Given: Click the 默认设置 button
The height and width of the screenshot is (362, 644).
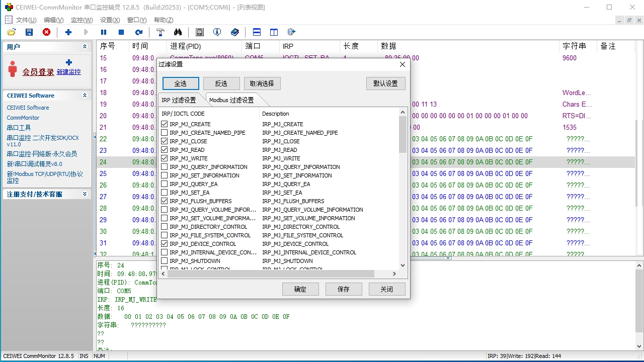Looking at the screenshot, I should tap(385, 83).
